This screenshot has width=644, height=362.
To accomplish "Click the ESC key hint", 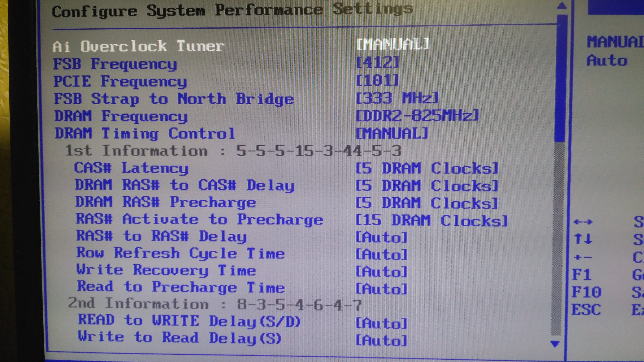I will point(586,310).
